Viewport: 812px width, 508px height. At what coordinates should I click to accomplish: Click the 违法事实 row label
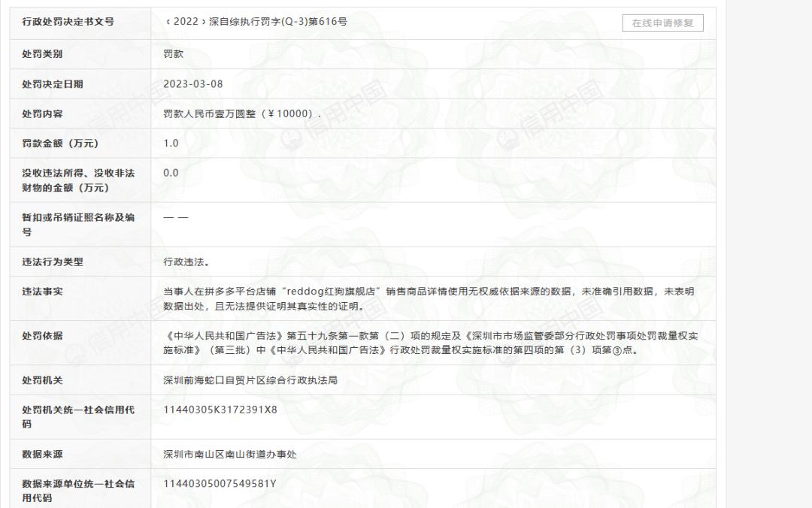tap(42, 293)
